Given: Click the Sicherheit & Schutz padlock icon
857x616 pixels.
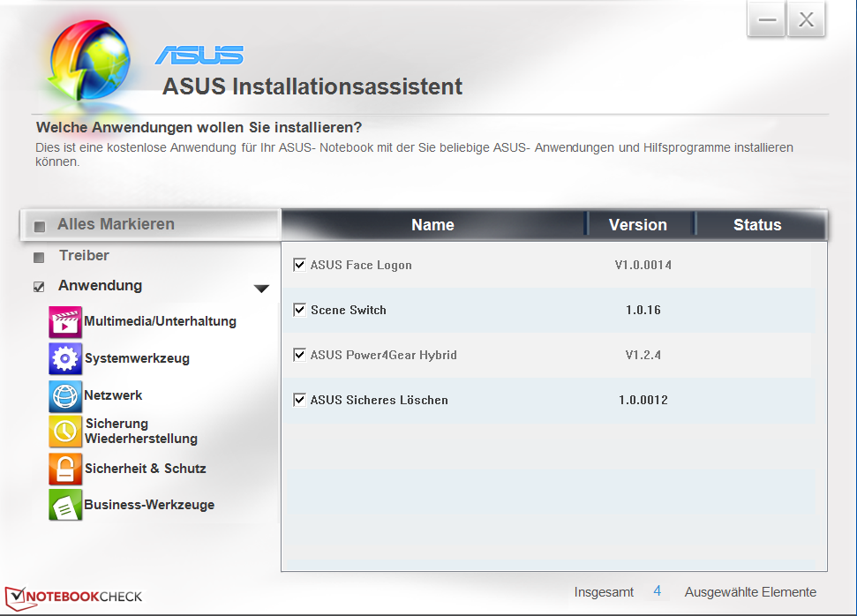Looking at the screenshot, I should pyautogui.click(x=65, y=469).
